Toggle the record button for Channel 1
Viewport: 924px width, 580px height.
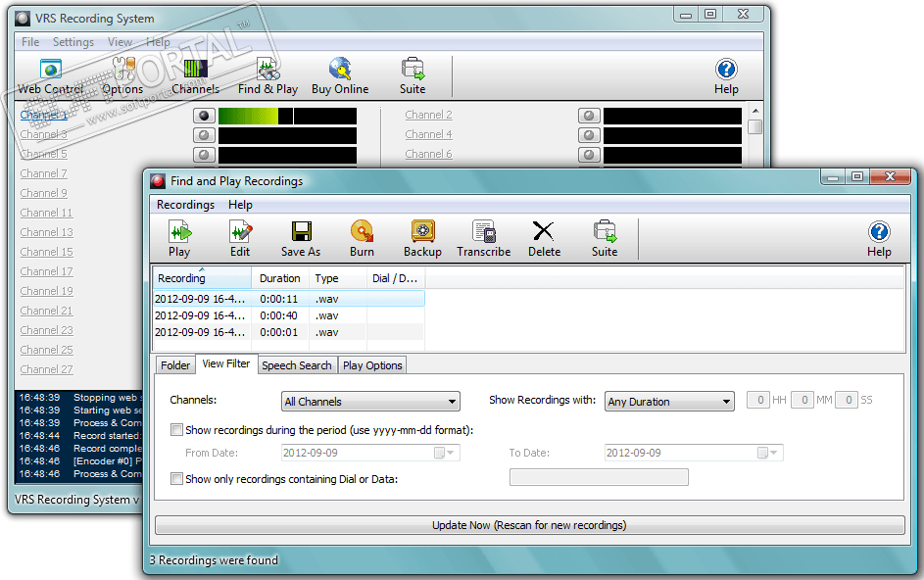point(204,116)
